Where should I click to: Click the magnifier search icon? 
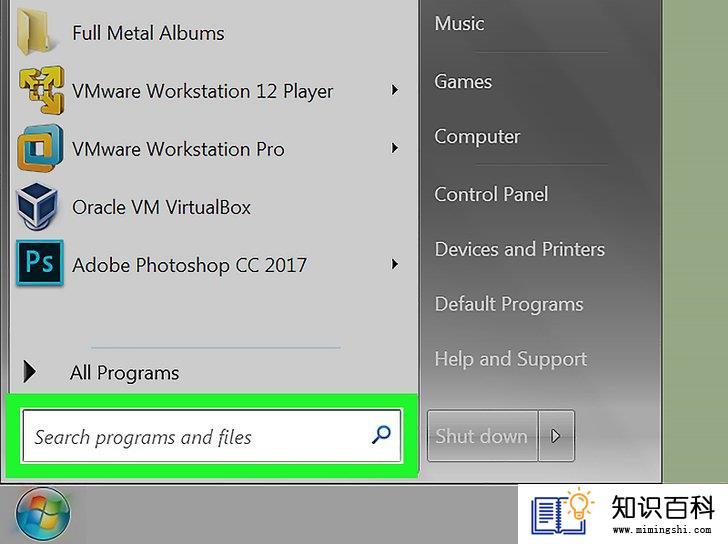381,435
